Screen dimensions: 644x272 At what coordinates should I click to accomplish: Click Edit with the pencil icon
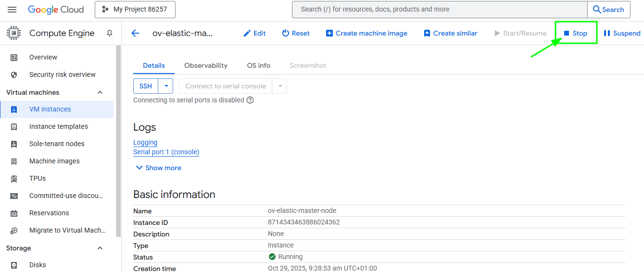click(254, 33)
